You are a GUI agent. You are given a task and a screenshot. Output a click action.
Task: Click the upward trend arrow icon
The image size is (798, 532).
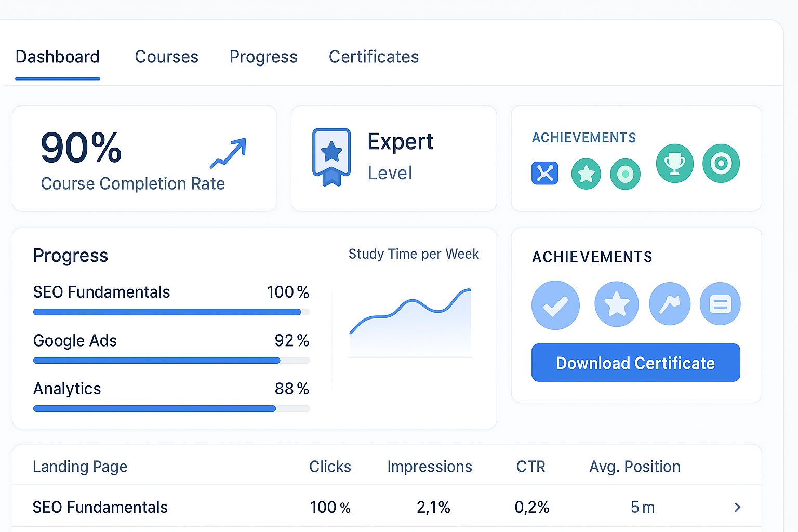click(228, 153)
